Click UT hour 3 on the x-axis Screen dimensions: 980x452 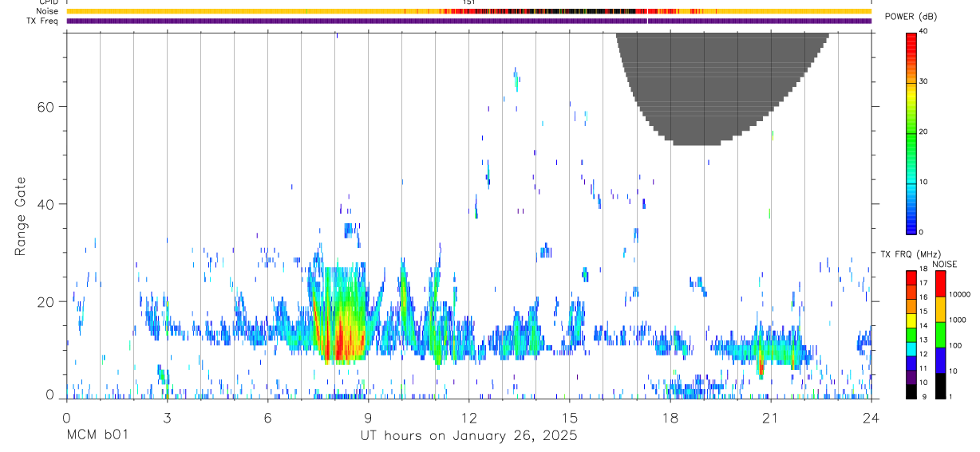point(167,418)
